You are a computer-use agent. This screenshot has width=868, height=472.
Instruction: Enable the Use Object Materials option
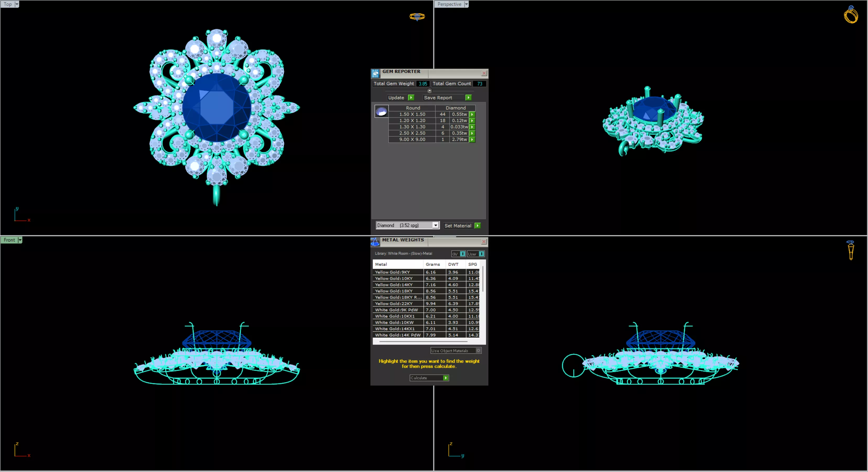pos(478,350)
